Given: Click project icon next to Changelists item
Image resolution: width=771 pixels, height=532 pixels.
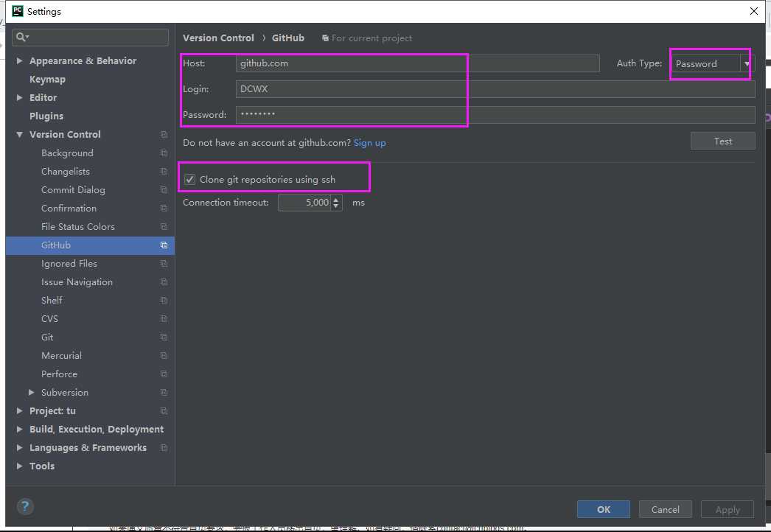Looking at the screenshot, I should tap(164, 172).
